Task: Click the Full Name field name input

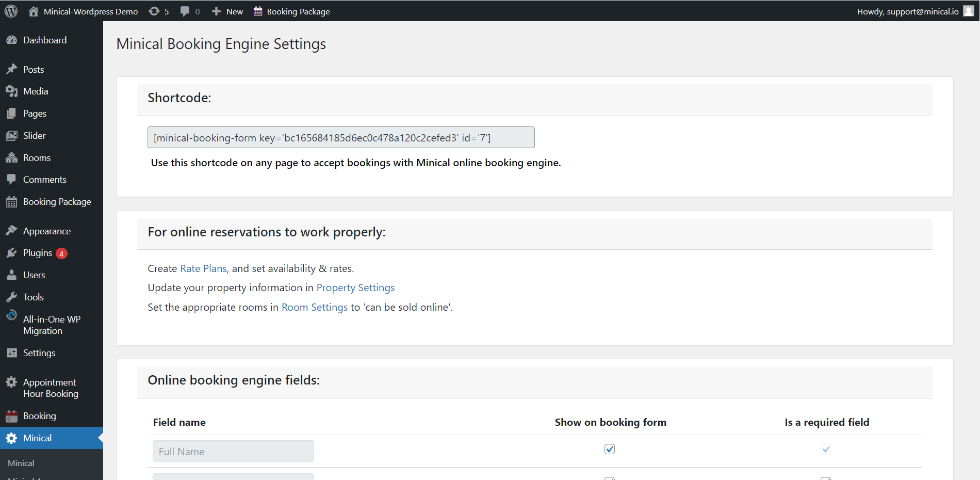Action: click(x=233, y=451)
